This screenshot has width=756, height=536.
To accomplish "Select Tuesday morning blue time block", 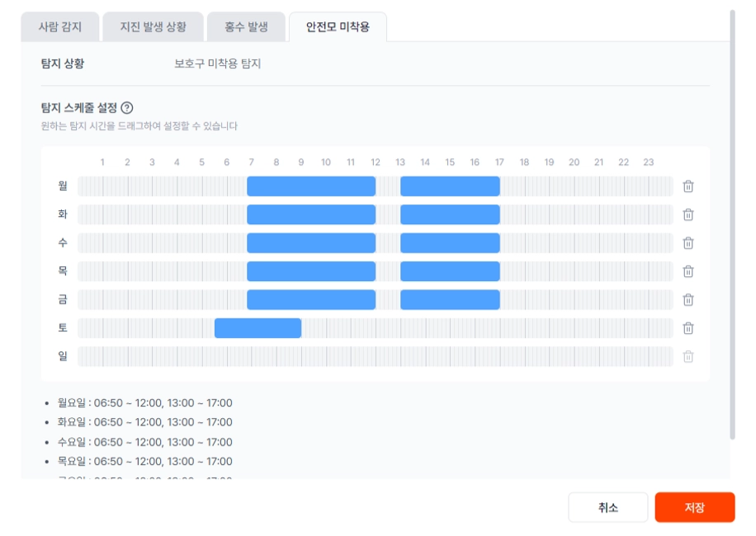I will click(311, 214).
